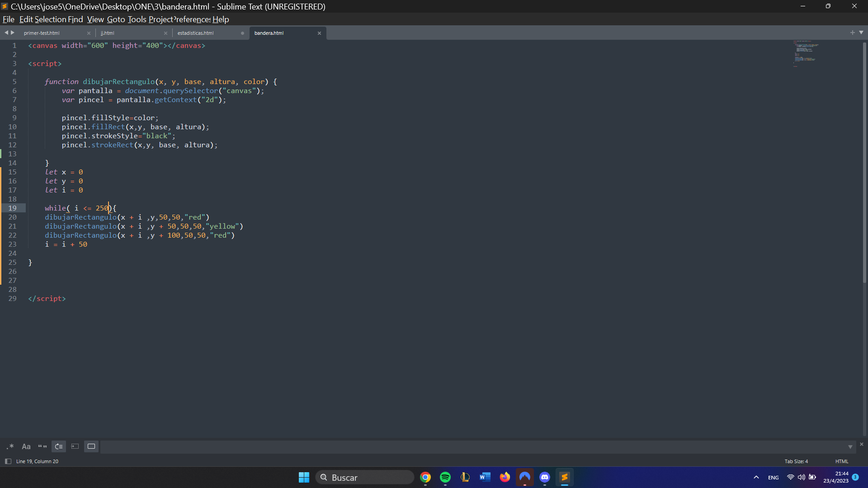Click the Buscar taskbar search box
868x488 pixels.
[x=364, y=477]
